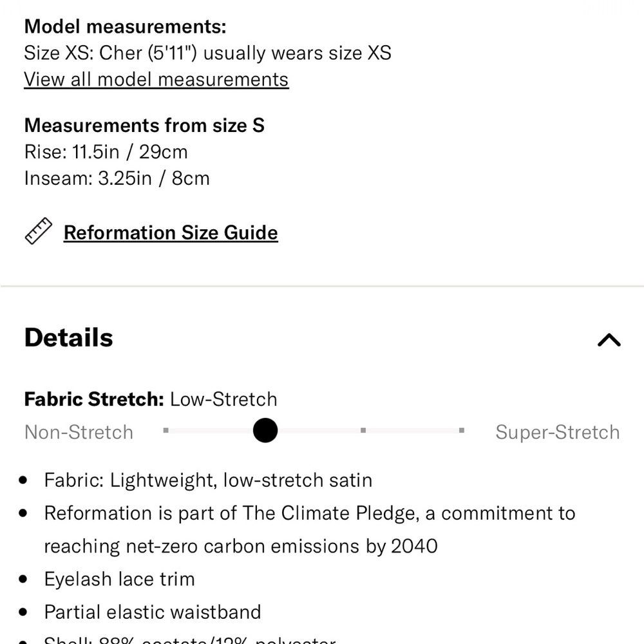Image resolution: width=644 pixels, height=644 pixels.
Task: Click the black Fabric Stretch slider knob
Action: click(x=265, y=430)
